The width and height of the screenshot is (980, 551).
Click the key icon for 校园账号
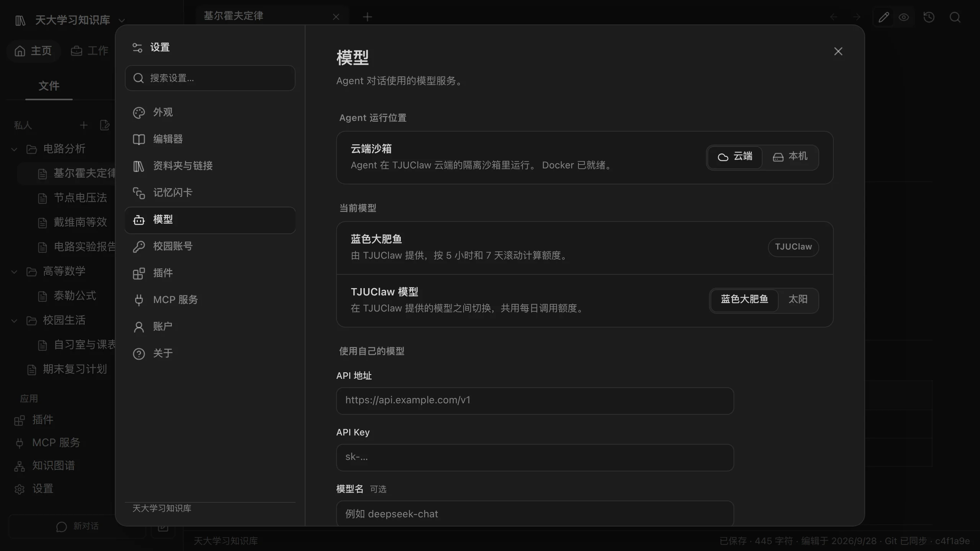tap(139, 247)
